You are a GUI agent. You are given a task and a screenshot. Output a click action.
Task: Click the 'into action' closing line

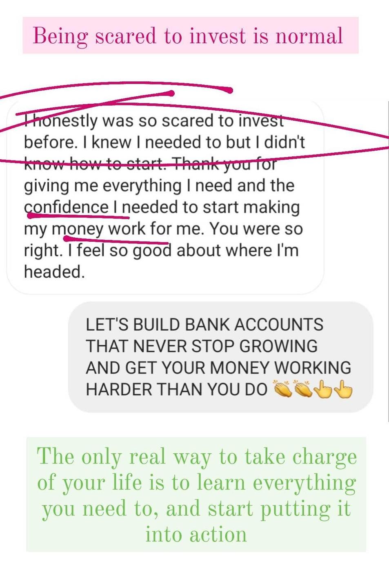click(196, 535)
